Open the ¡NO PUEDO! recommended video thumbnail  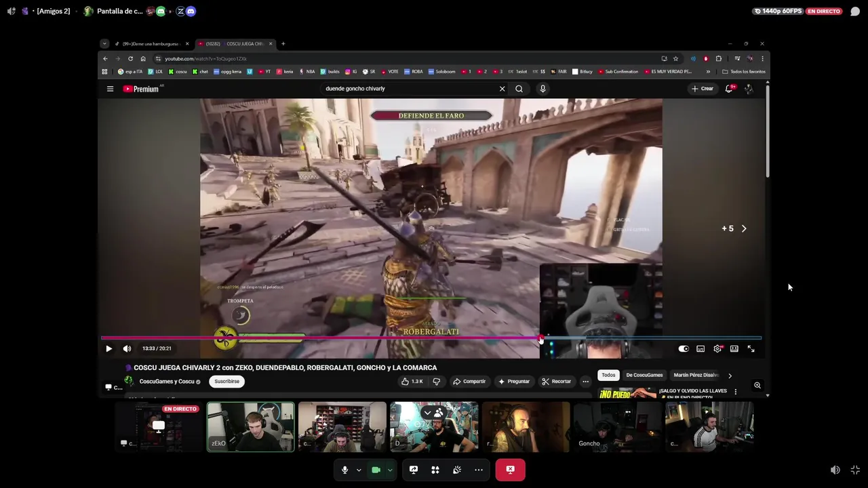[x=627, y=392]
